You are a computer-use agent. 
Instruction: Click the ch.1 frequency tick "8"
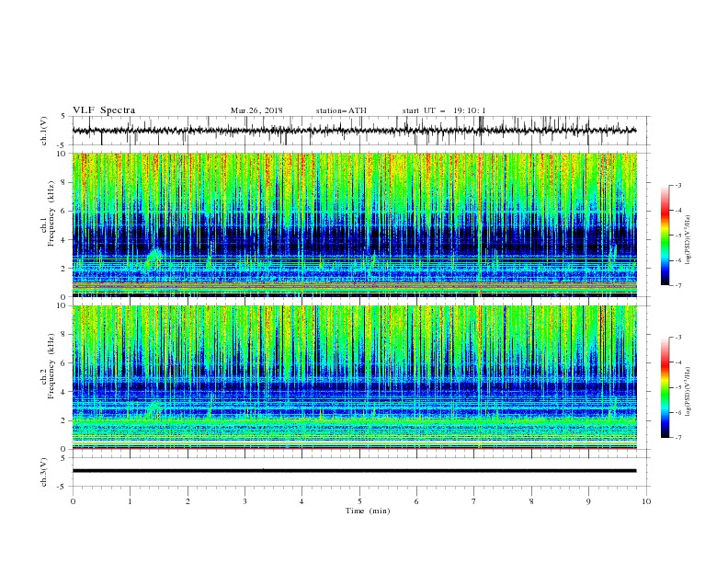pyautogui.click(x=63, y=182)
